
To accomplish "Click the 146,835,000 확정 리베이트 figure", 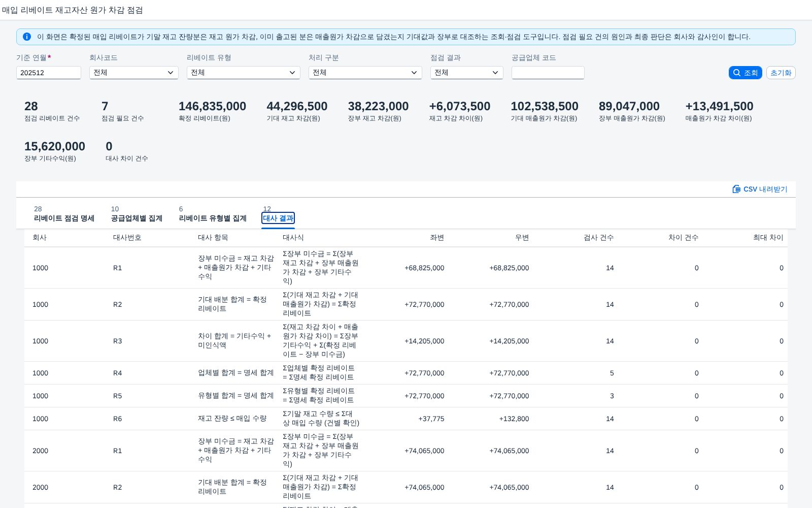I will (x=212, y=106).
